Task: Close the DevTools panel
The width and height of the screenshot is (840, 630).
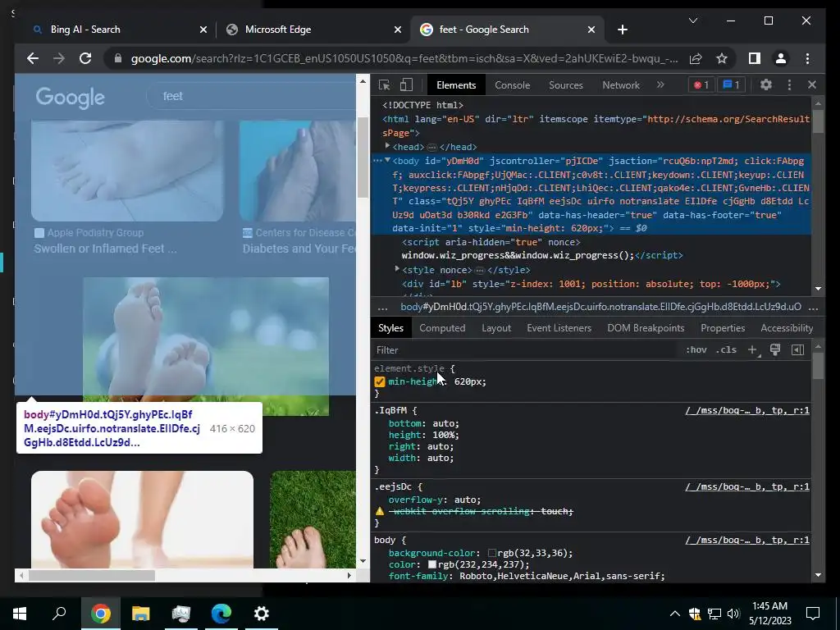Action: [812, 84]
